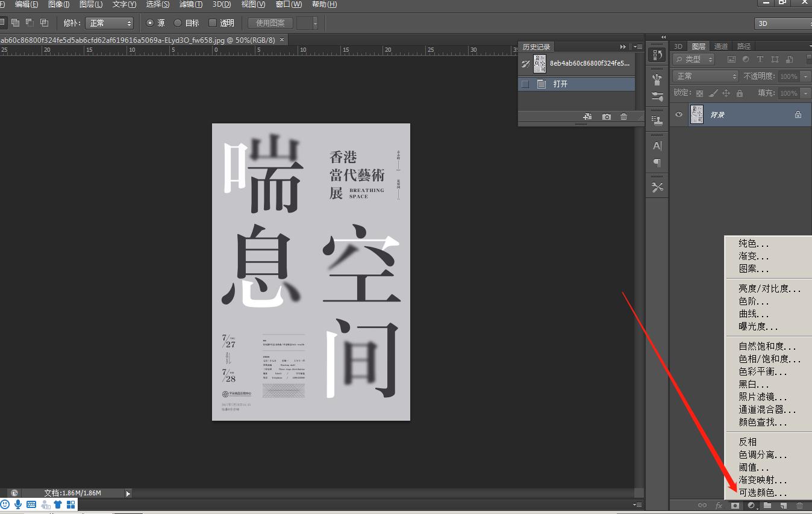Open the Character panel (A| icon)
The width and height of the screenshot is (812, 514).
pos(657,146)
